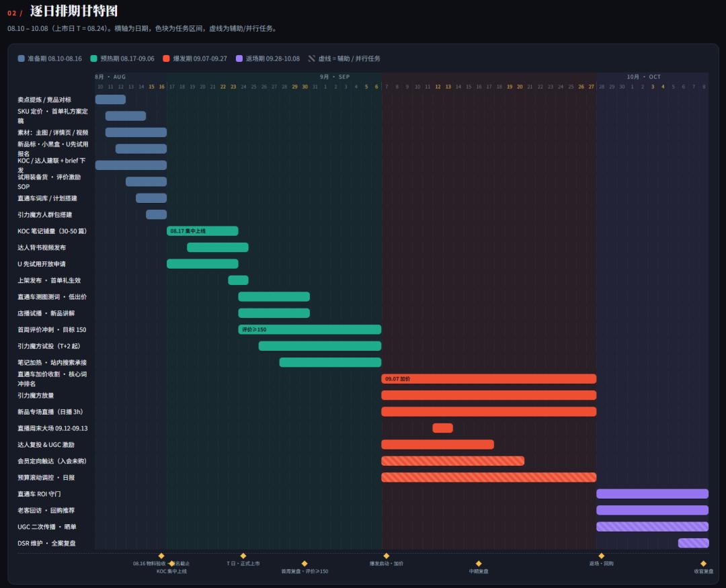Viewport: 726px width, 588px height.
Task: Click the 10月 · OCT month header
Action: click(643, 77)
